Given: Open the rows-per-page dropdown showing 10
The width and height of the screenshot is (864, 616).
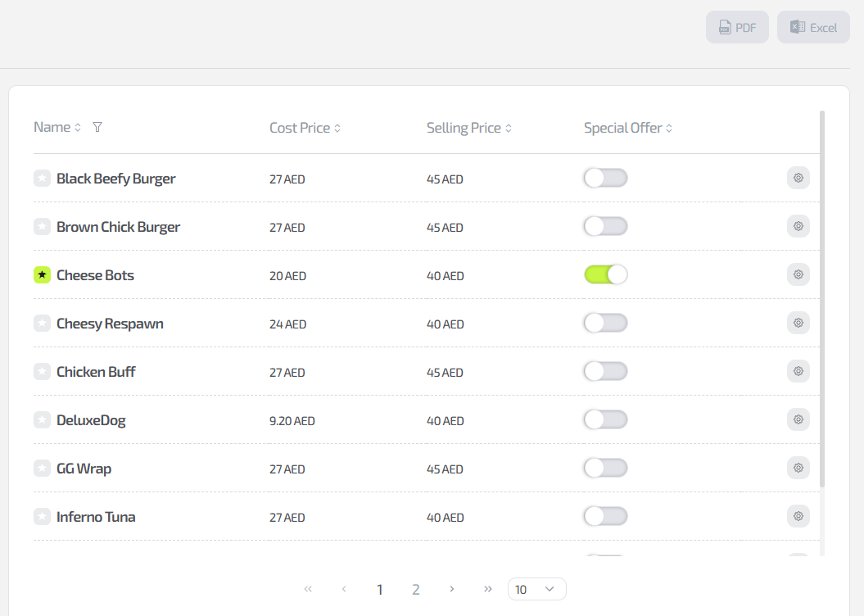Looking at the screenshot, I should (x=536, y=589).
